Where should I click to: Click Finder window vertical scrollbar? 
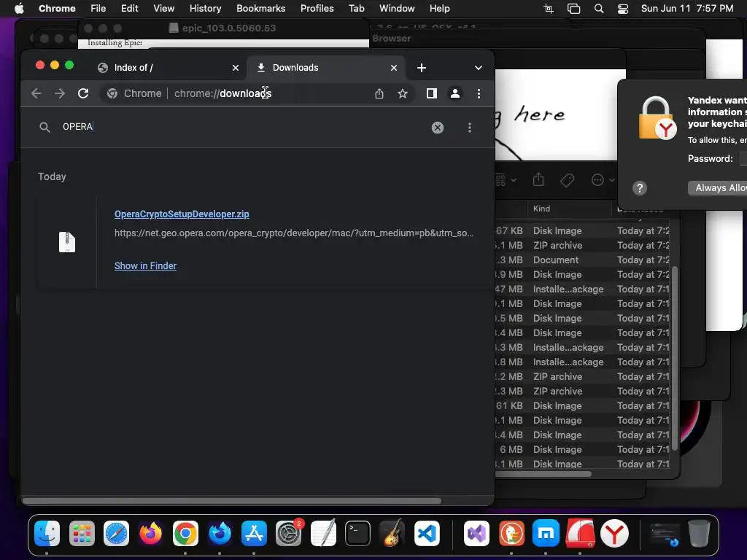tap(674, 357)
